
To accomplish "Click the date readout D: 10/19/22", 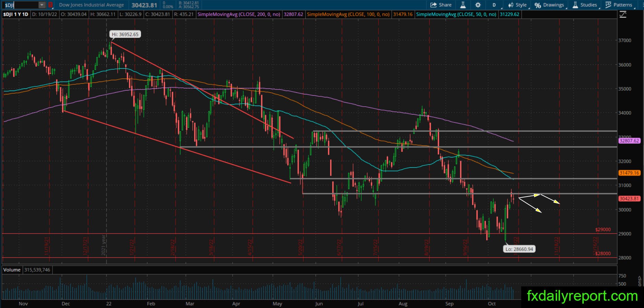I will (x=45, y=14).
